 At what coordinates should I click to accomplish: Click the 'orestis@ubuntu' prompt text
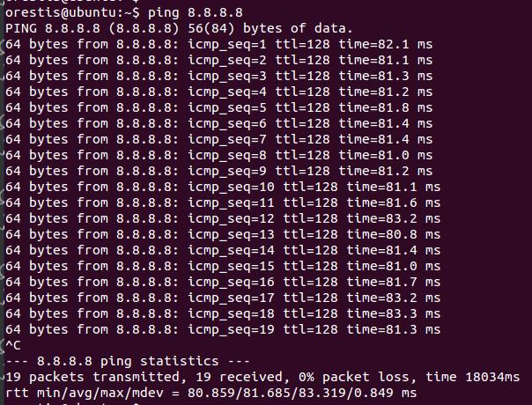tap(62, 13)
